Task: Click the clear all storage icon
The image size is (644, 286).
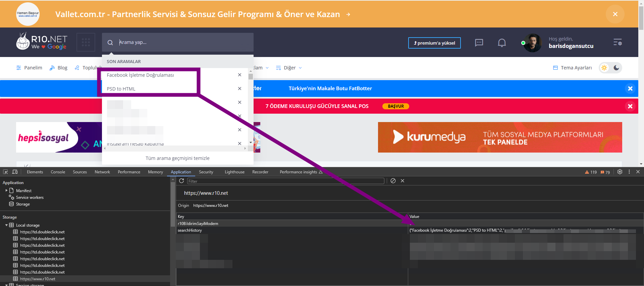Action: pyautogui.click(x=393, y=181)
